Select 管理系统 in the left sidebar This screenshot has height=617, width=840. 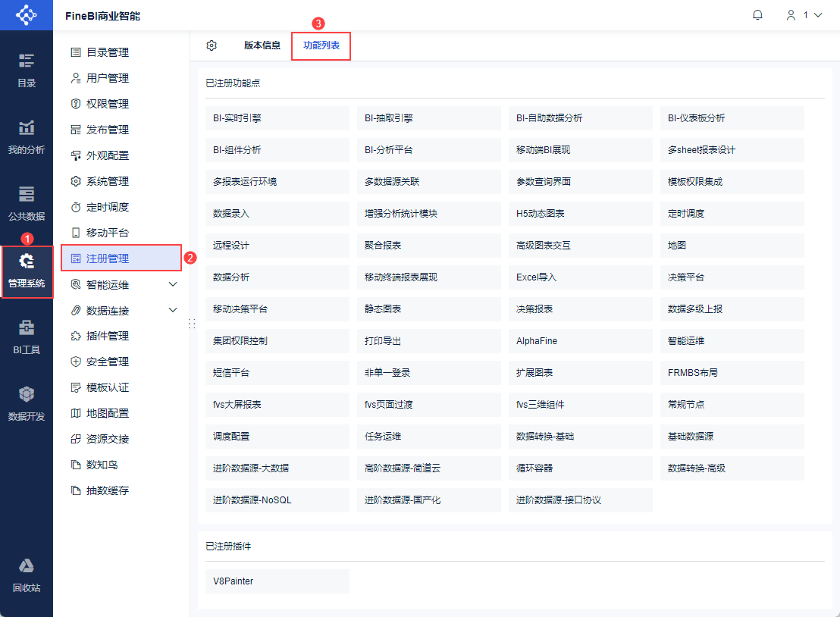pos(27,271)
